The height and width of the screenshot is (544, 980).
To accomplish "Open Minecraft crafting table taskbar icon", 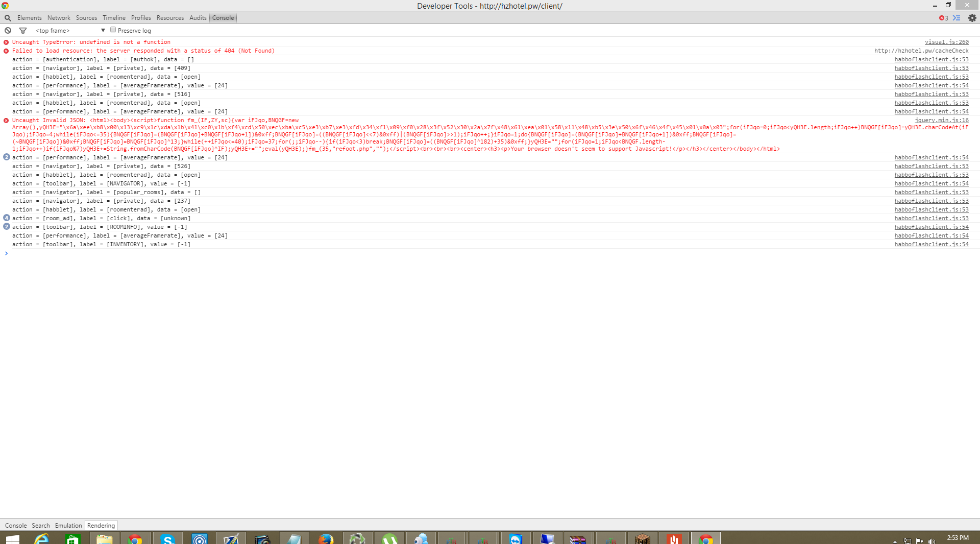I will [x=642, y=539].
